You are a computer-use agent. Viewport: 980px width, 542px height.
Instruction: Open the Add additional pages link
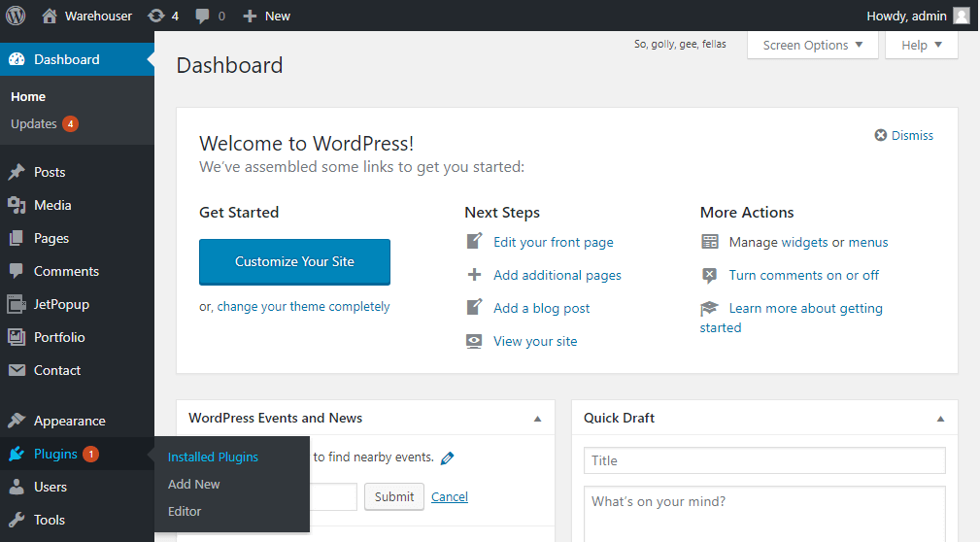tap(558, 275)
